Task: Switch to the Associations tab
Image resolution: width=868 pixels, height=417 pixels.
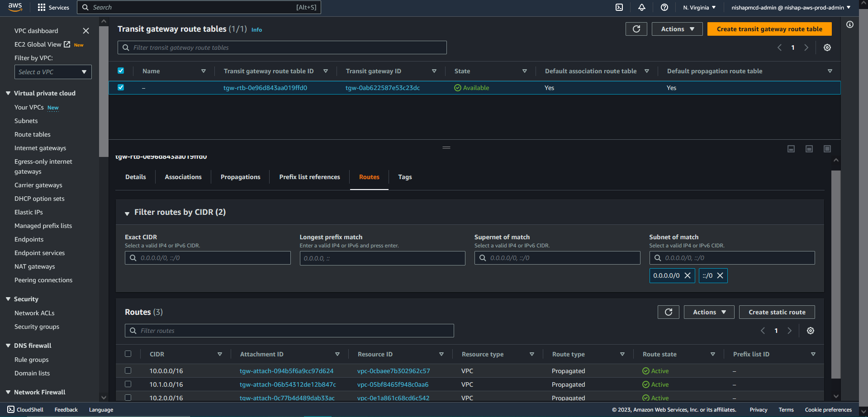Action: tap(183, 177)
